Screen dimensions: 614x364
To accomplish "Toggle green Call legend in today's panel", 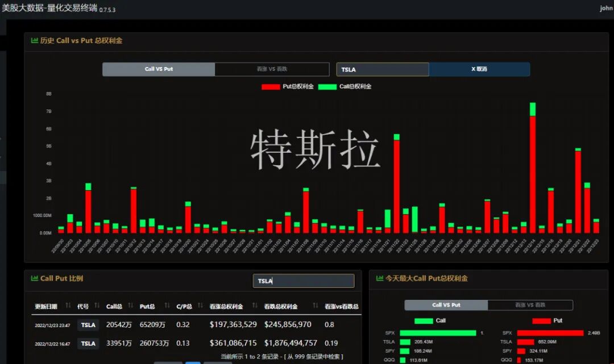I will (424, 321).
